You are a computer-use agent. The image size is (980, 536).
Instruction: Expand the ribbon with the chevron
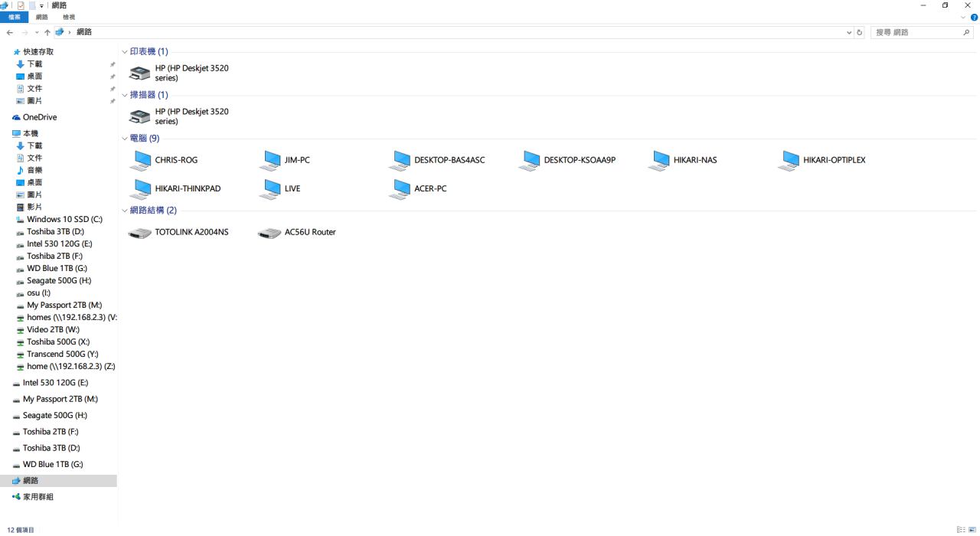(x=964, y=17)
